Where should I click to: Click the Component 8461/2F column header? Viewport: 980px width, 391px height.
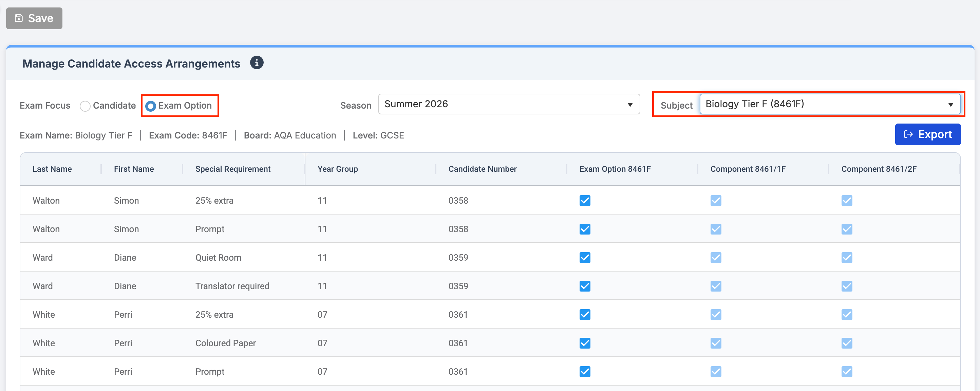[879, 169]
